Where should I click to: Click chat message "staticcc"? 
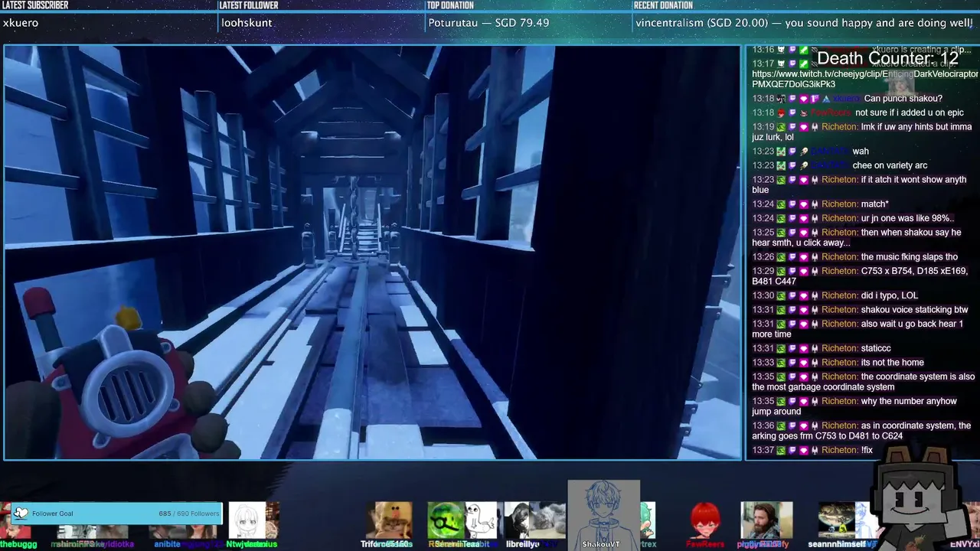(876, 348)
